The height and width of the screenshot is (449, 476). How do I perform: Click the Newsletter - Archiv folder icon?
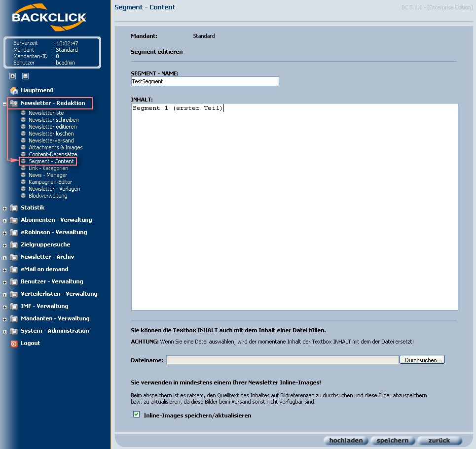click(14, 257)
